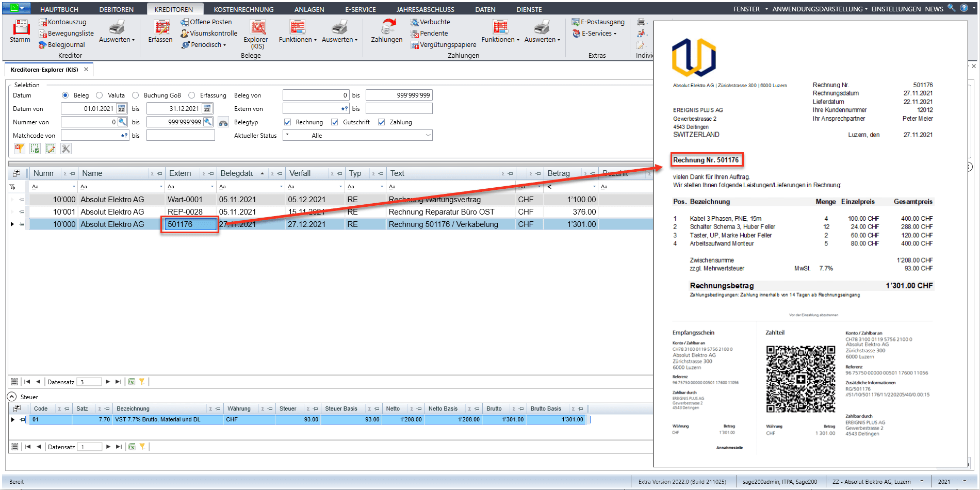Open ANWENDUNGSDARSTELLUNG dropdown menu

820,9
